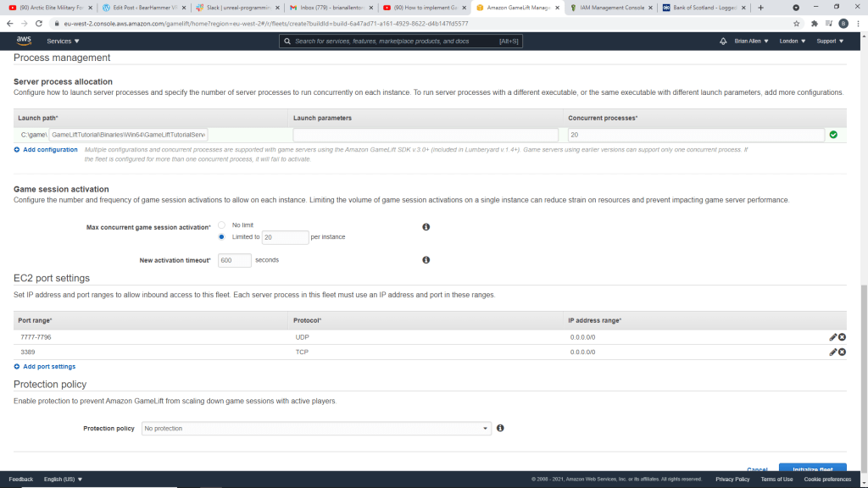Open the notifications bell icon
868x488 pixels.
tap(723, 41)
